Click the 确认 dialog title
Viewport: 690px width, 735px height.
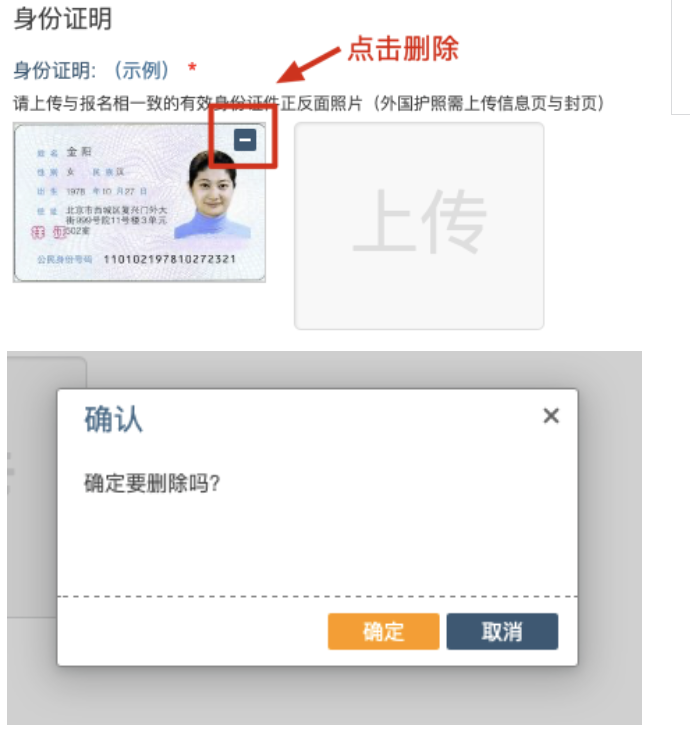113,419
